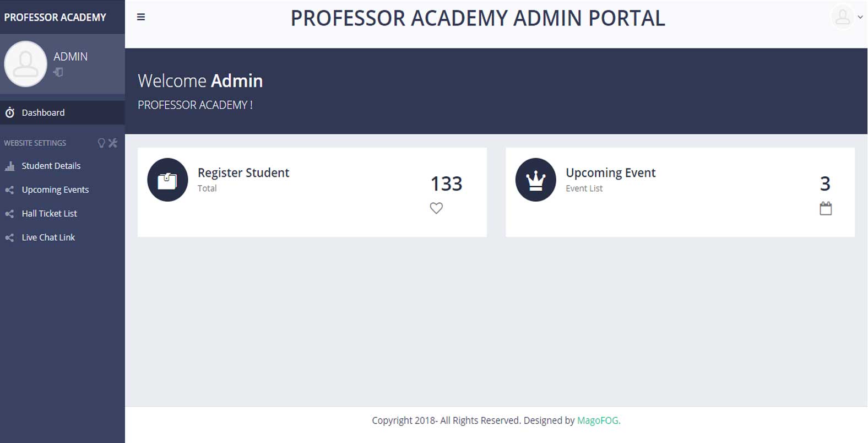Image resolution: width=868 pixels, height=443 pixels.
Task: Click the Dashboard stopwatch icon
Action: click(10, 113)
